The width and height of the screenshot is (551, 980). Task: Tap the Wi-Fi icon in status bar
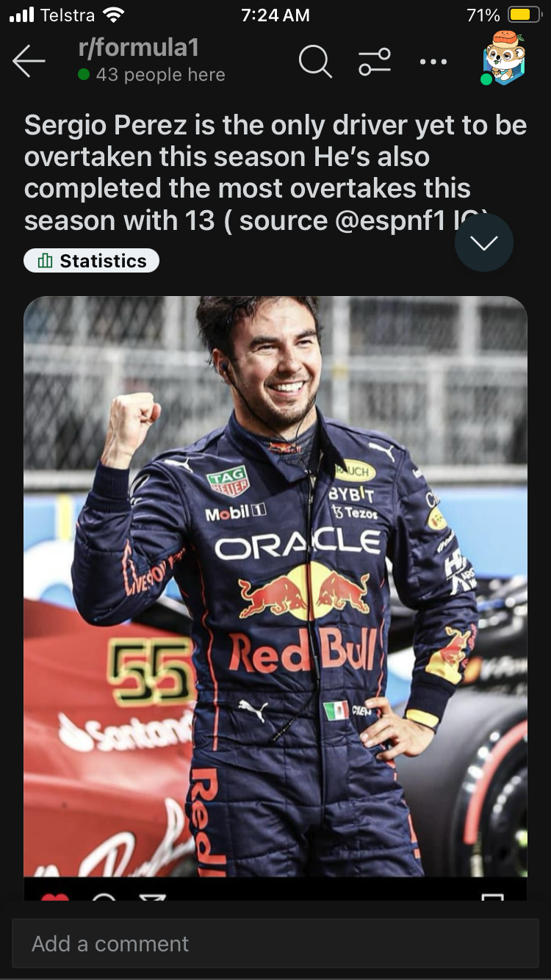113,15
